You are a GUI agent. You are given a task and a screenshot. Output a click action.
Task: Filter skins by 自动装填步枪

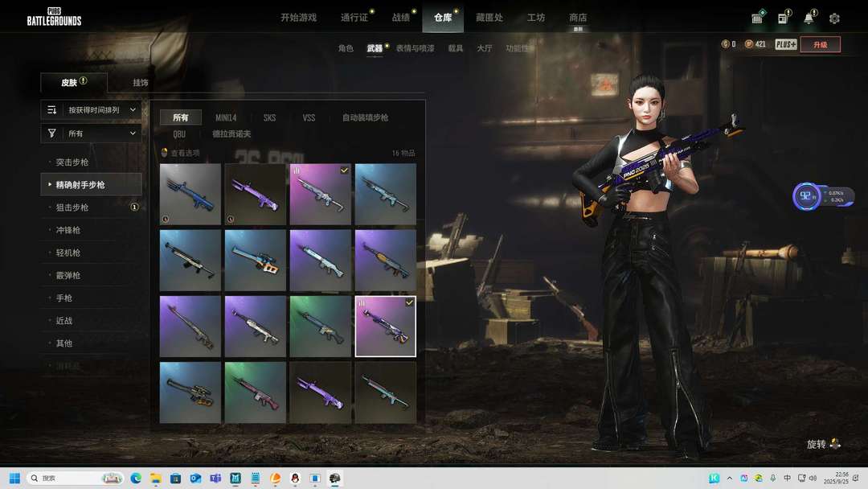tap(365, 117)
